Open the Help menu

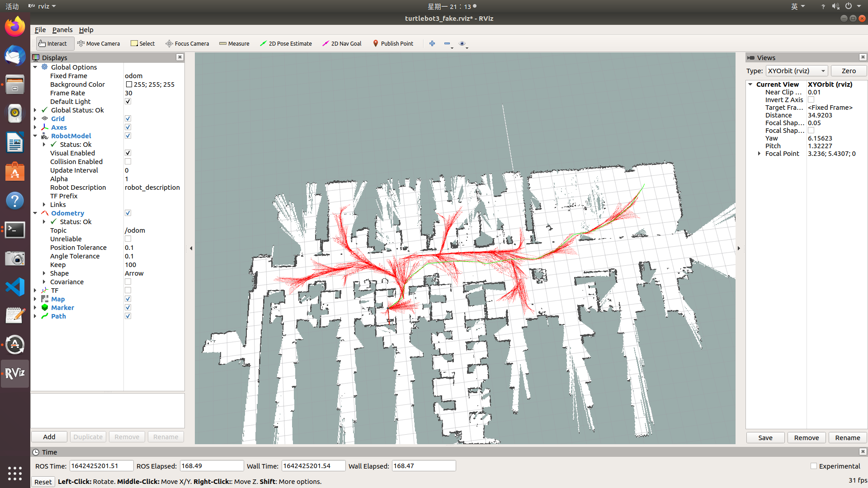coord(86,29)
